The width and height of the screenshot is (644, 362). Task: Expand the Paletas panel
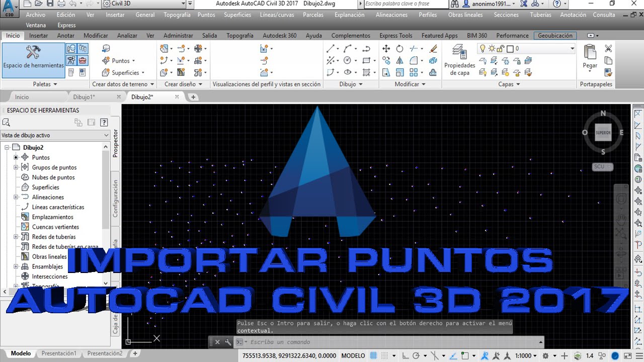[x=45, y=84]
